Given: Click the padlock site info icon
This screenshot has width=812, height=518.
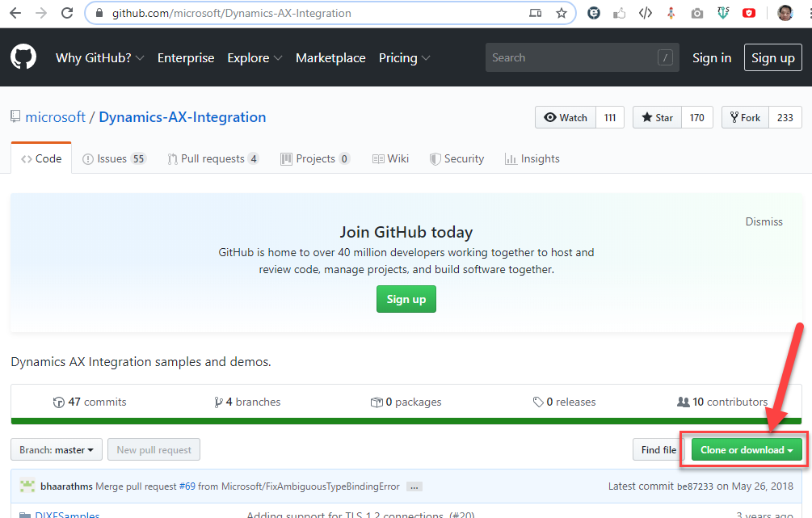Looking at the screenshot, I should click(x=100, y=13).
